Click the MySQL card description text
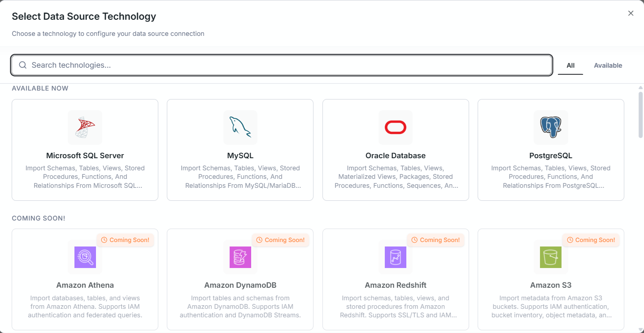Image resolution: width=644 pixels, height=333 pixels. [240, 177]
